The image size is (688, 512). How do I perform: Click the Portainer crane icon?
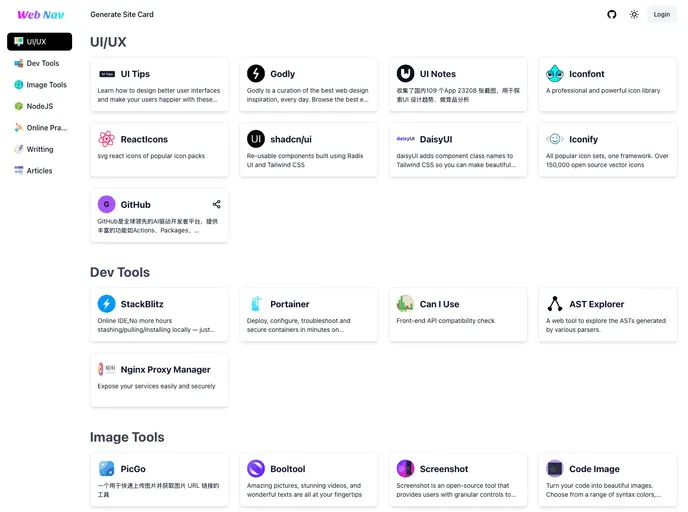[256, 304]
